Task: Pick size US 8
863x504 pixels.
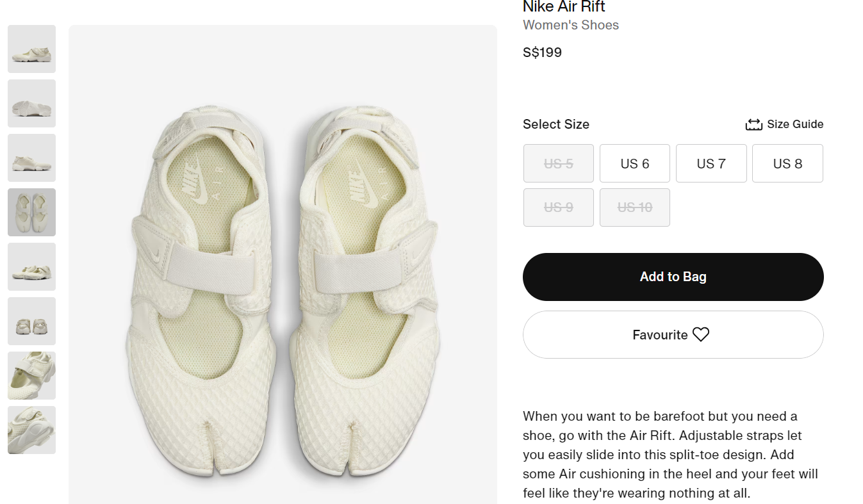Action: pos(787,163)
